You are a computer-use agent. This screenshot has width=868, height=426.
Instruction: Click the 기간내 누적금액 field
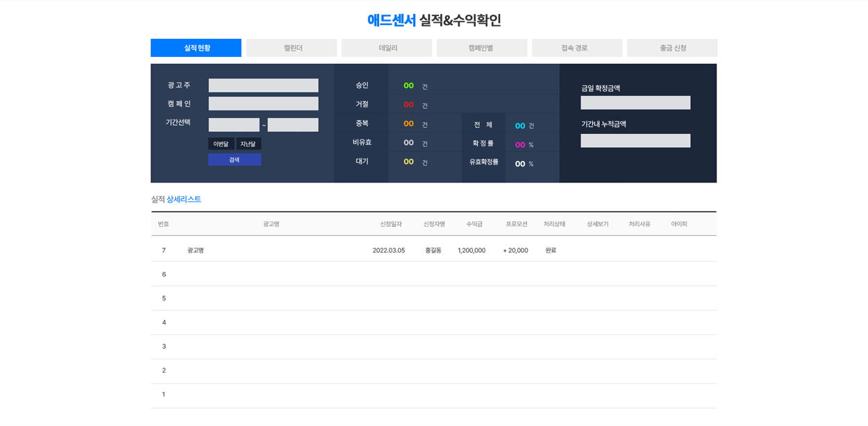[635, 141]
